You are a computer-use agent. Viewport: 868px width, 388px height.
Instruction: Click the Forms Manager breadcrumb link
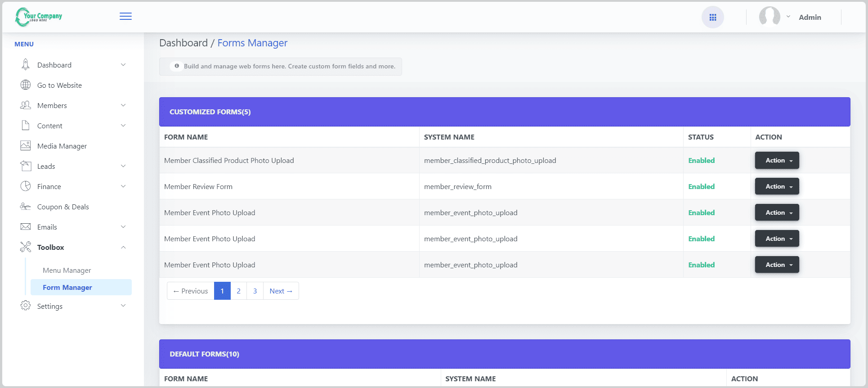(x=252, y=43)
